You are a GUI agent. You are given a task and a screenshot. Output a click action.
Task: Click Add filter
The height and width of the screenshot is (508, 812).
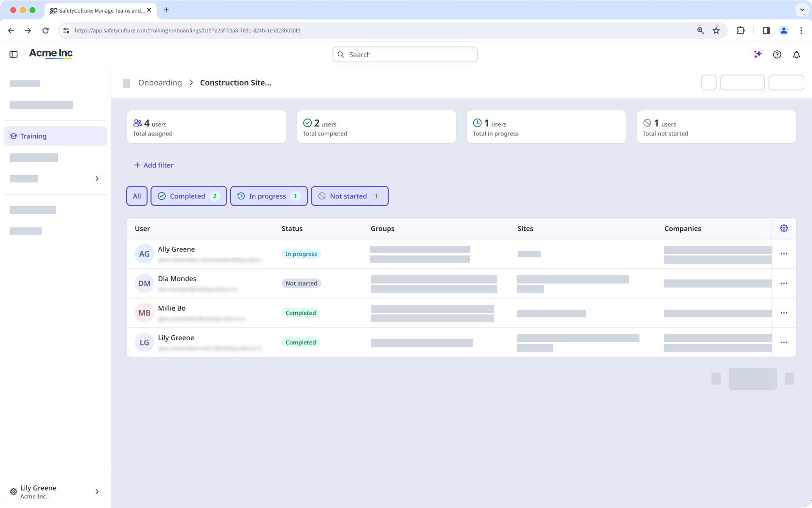coord(154,165)
